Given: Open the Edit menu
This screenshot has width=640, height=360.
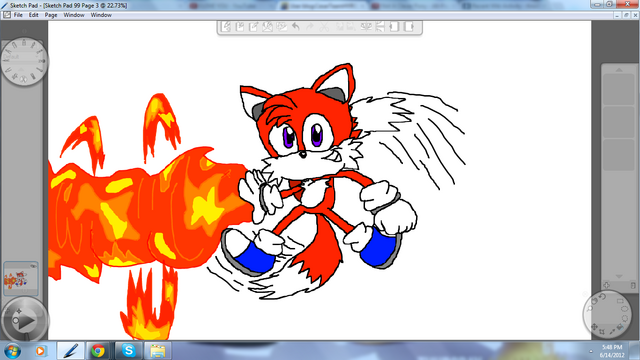Looking at the screenshot, I should pyautogui.click(x=33, y=15).
